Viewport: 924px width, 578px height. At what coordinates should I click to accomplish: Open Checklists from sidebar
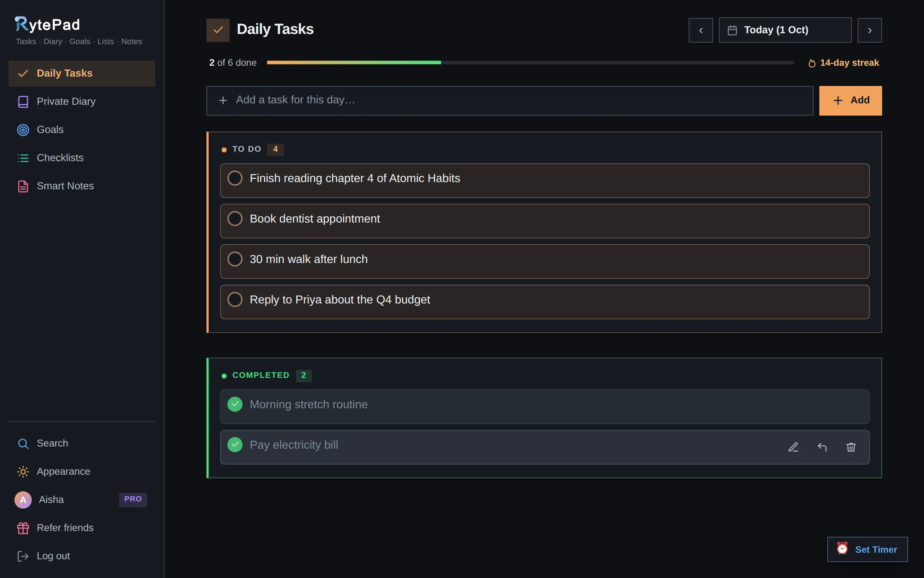point(82,158)
